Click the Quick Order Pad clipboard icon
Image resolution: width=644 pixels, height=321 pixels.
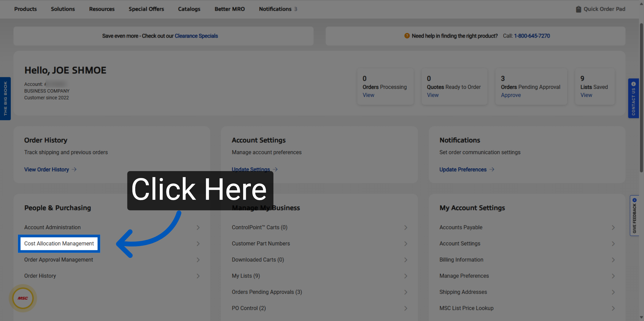click(x=578, y=9)
